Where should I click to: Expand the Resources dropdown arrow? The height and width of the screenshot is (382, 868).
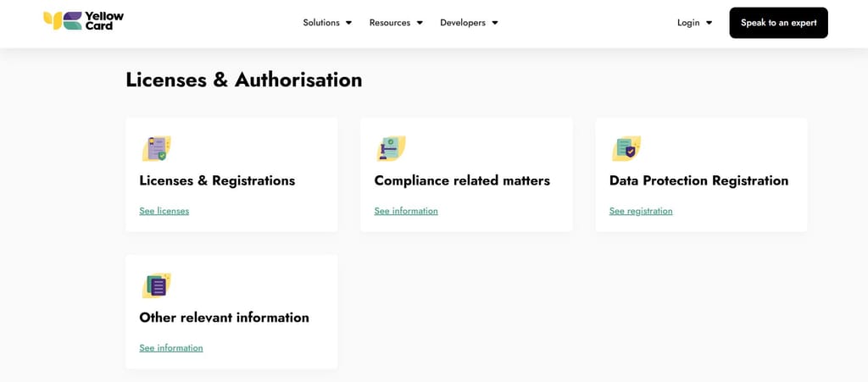[x=420, y=23]
